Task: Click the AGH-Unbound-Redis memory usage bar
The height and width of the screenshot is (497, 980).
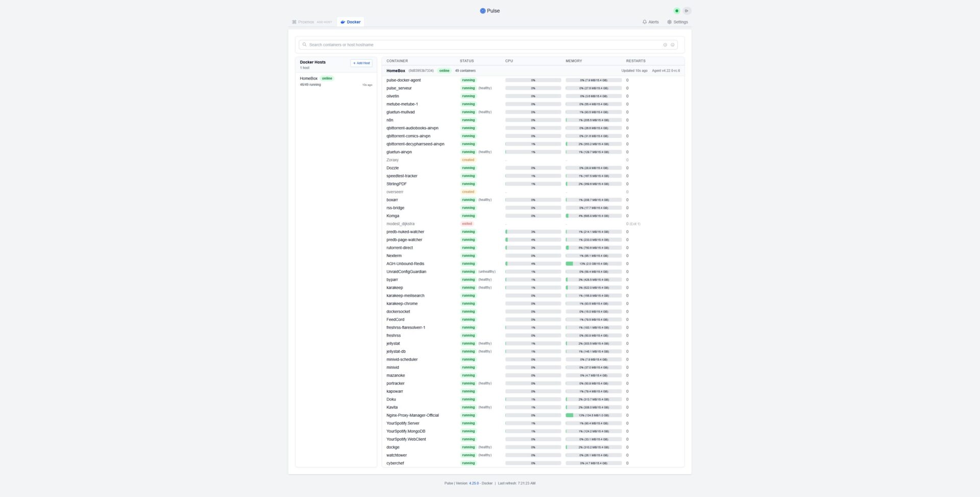Action: point(593,264)
